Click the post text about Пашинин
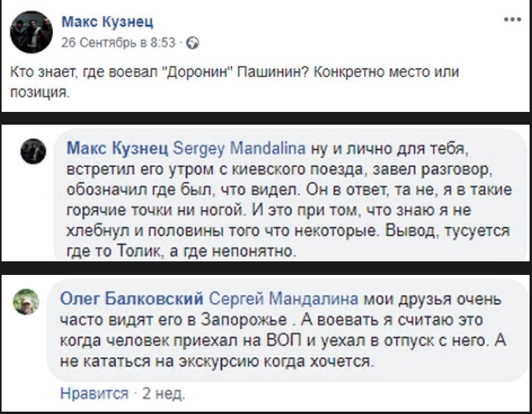Screen dimensions: 532x414 (x=234, y=82)
